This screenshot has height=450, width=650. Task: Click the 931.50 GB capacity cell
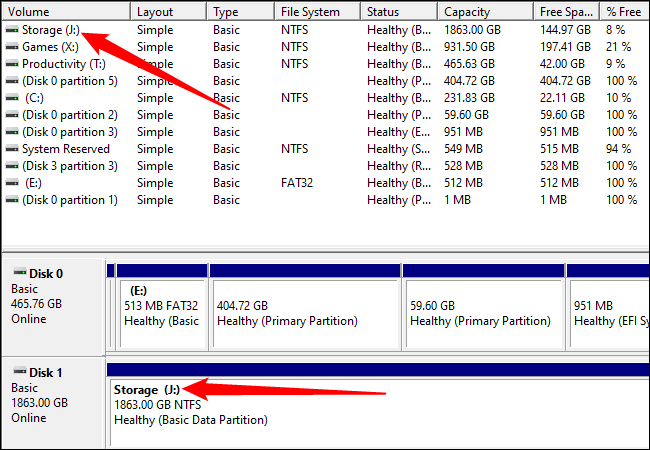click(469, 47)
